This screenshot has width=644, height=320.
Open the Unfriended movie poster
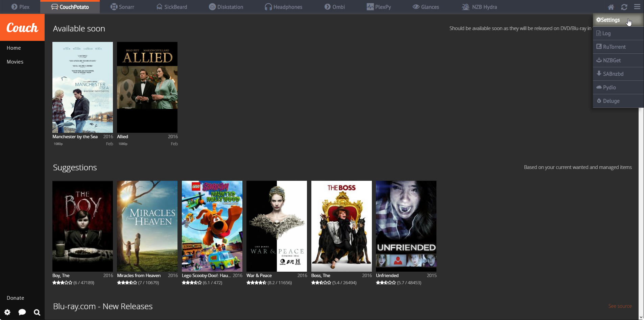pyautogui.click(x=406, y=226)
